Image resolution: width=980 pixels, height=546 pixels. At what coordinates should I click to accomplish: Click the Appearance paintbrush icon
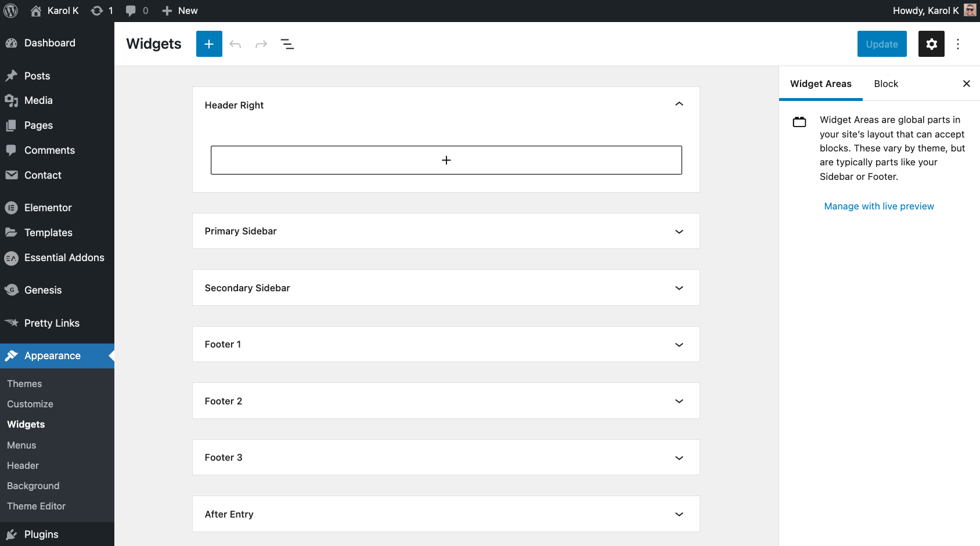11,356
